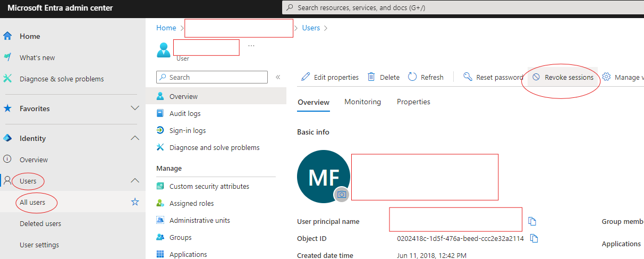644x259 pixels.
Task: Open Deleted users in sidebar
Action: click(40, 223)
